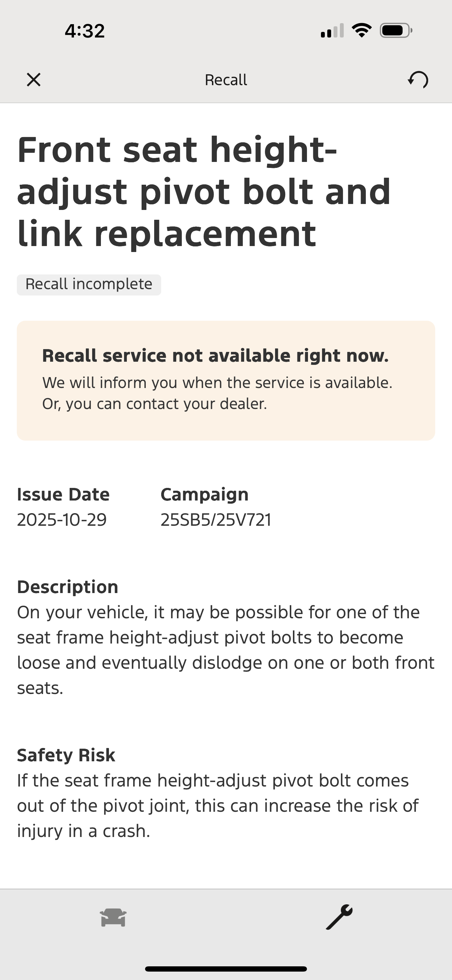Screen dimensions: 452x980
Task: Close the Recall page with X
Action: [34, 80]
